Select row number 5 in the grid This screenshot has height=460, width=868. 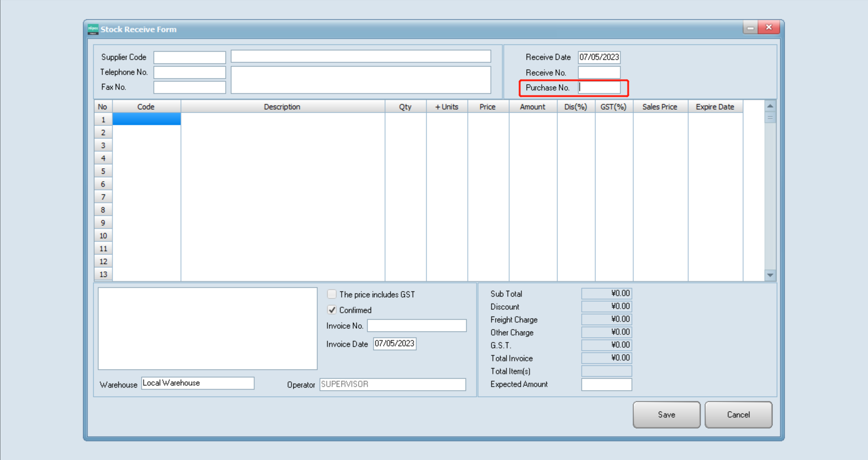click(103, 171)
